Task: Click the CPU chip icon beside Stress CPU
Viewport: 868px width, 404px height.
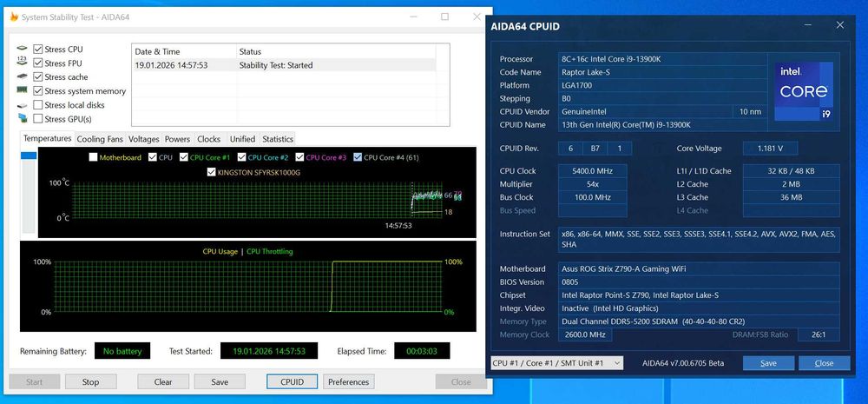Action: [23, 50]
